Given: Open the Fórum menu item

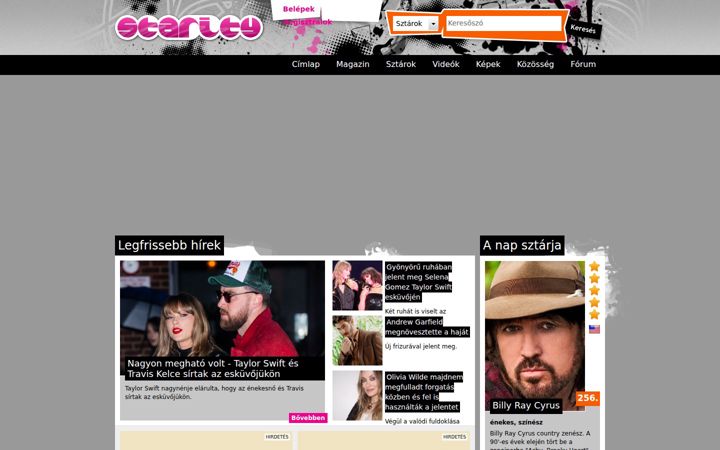Looking at the screenshot, I should tap(583, 64).
